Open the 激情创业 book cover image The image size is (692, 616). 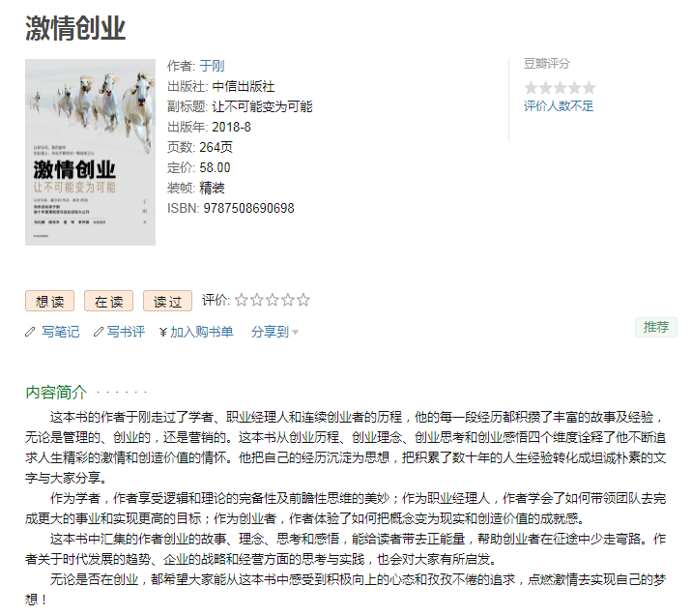(90, 152)
